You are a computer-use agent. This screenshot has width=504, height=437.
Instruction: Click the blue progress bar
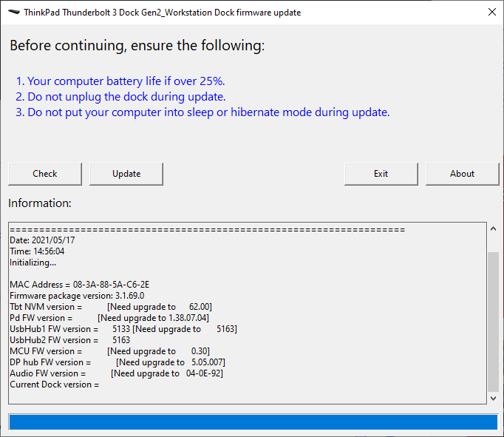click(253, 422)
